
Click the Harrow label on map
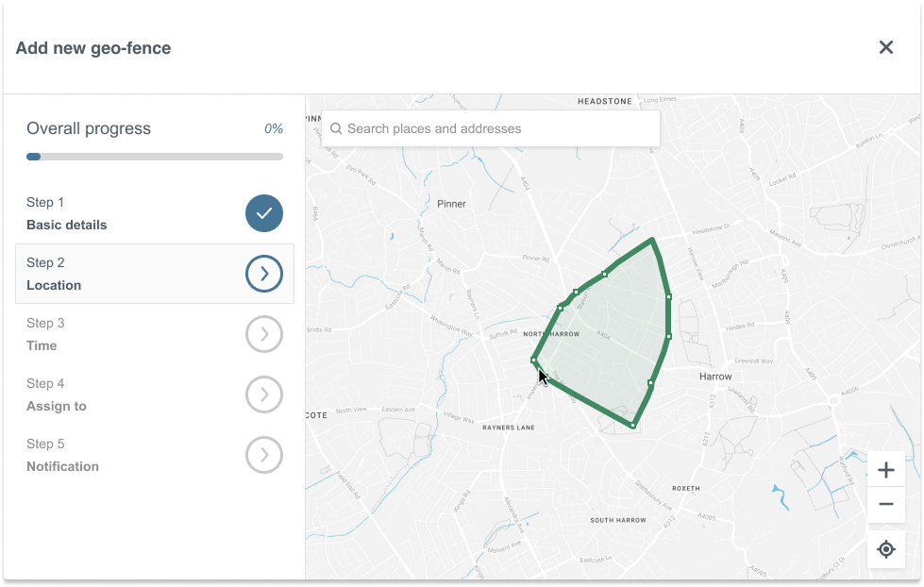click(x=715, y=377)
